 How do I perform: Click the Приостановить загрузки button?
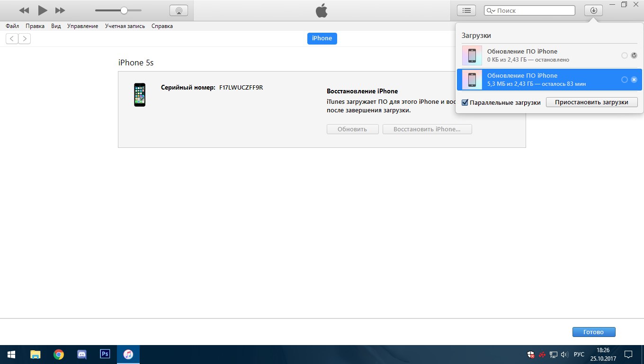tap(591, 102)
